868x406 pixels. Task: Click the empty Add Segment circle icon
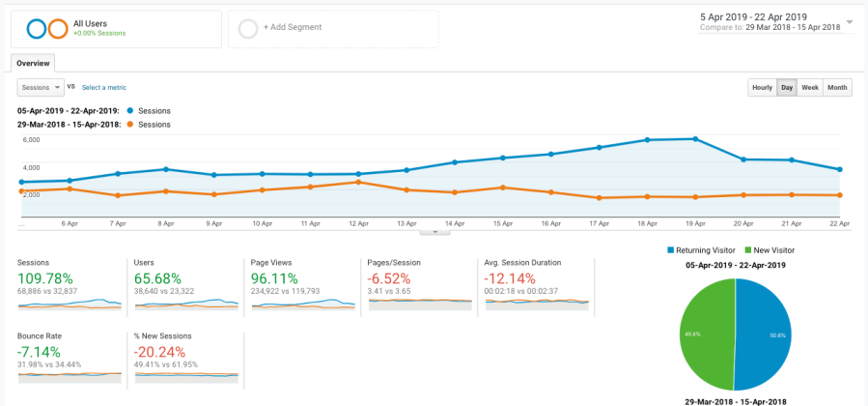pyautogui.click(x=248, y=29)
